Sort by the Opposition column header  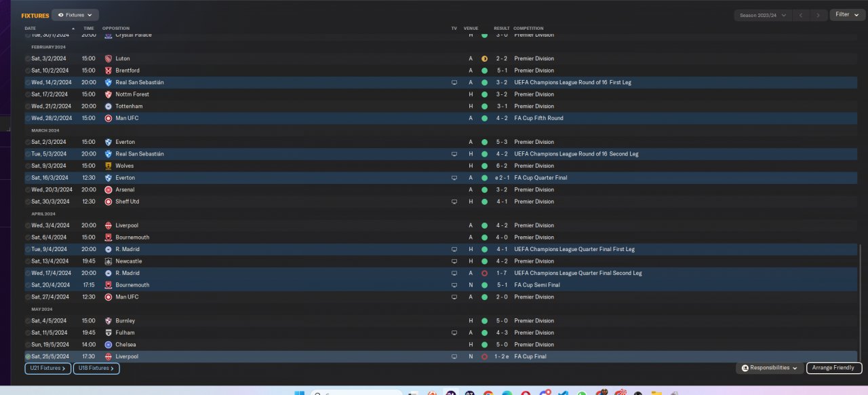click(x=116, y=29)
